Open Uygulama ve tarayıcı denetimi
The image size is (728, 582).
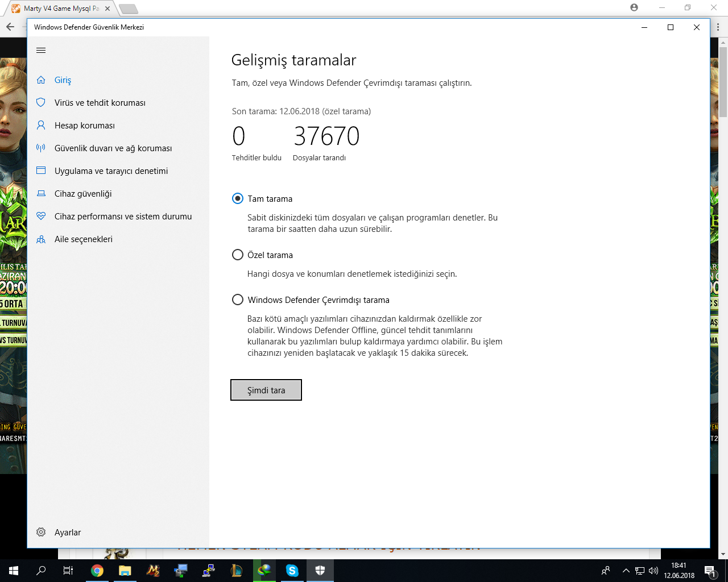coord(118,171)
